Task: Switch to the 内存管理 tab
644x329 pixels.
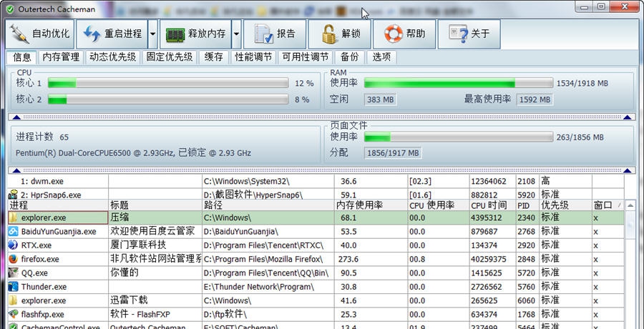Action: click(x=61, y=57)
